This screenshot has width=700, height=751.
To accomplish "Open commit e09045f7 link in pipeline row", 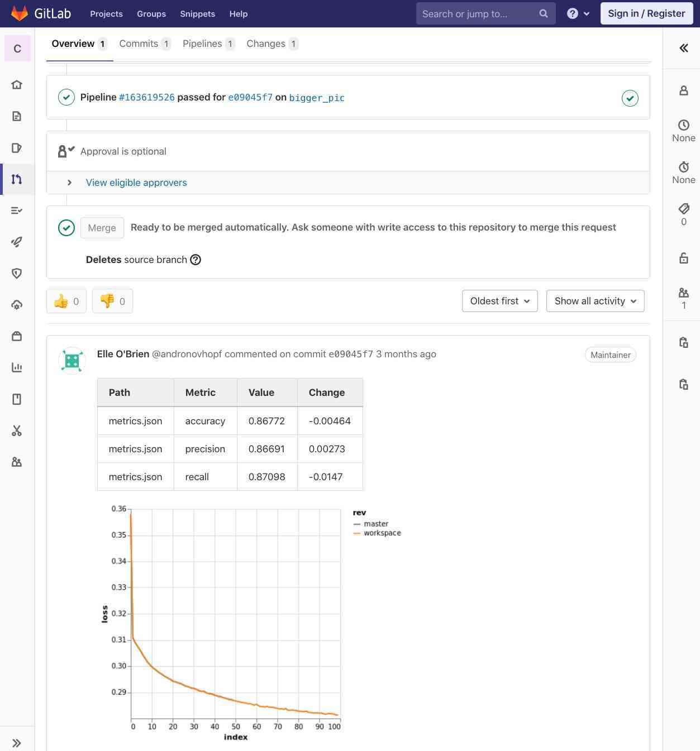I will tap(250, 97).
